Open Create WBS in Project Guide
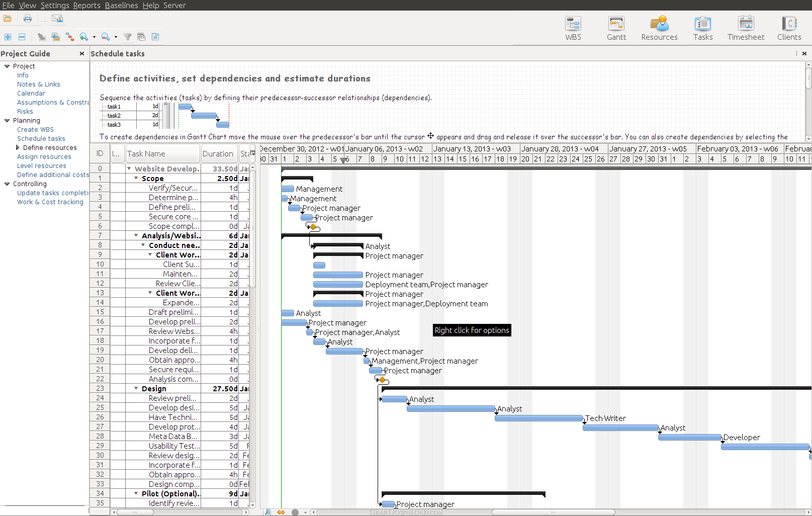This screenshot has width=812, height=516. click(35, 129)
